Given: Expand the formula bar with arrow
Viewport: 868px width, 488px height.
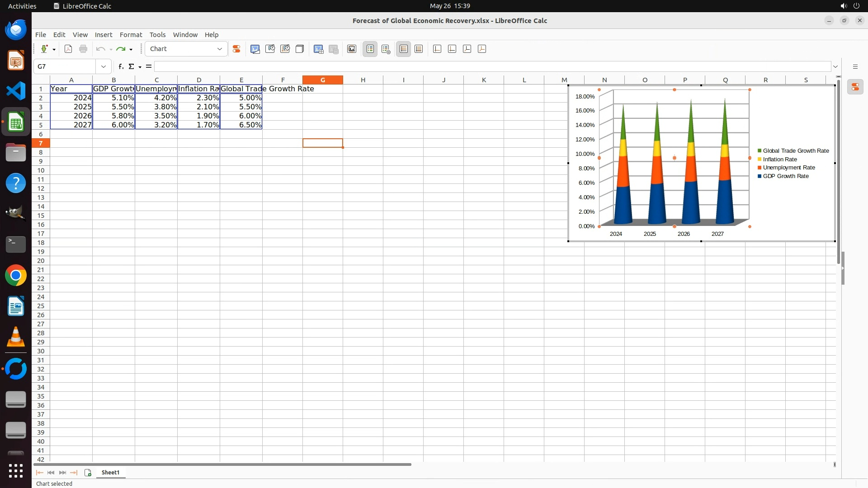Looking at the screenshot, I should click(835, 66).
